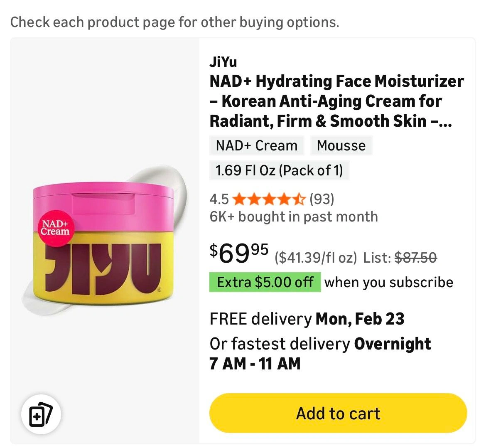Viewport: 486px width, 448px height.
Task: Click the crossed-out $87.50 list price
Action: [x=415, y=258]
